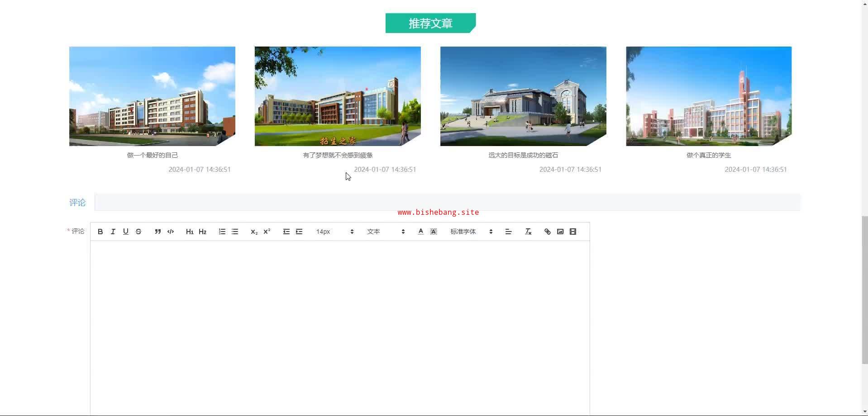The width and height of the screenshot is (868, 416).
Task: Toggle italic formatting in comment editor
Action: coord(113,232)
